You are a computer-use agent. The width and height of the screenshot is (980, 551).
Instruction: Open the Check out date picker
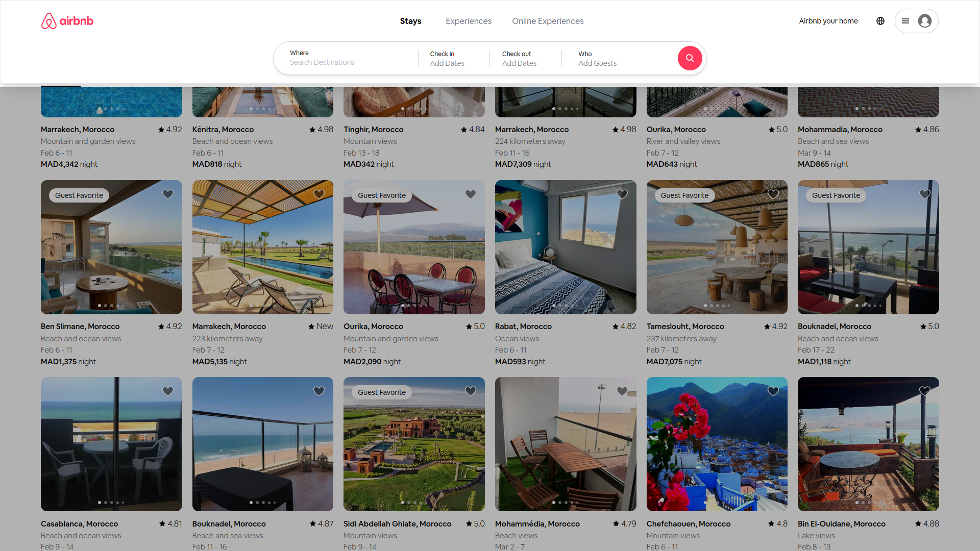point(519,58)
